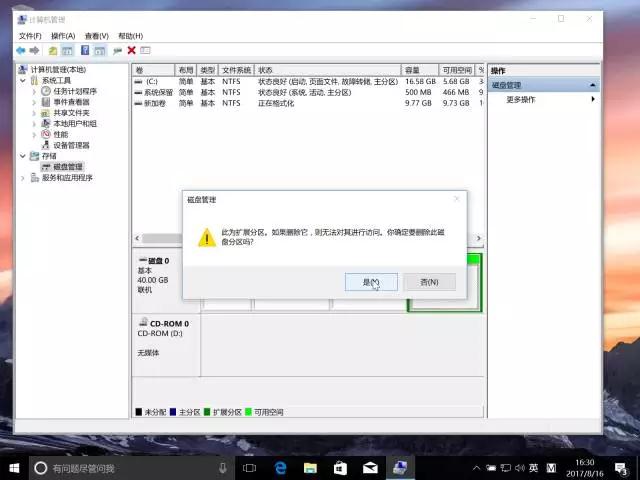The height and width of the screenshot is (480, 640).
Task: Sort by the 容量 column header
Action: (420, 70)
